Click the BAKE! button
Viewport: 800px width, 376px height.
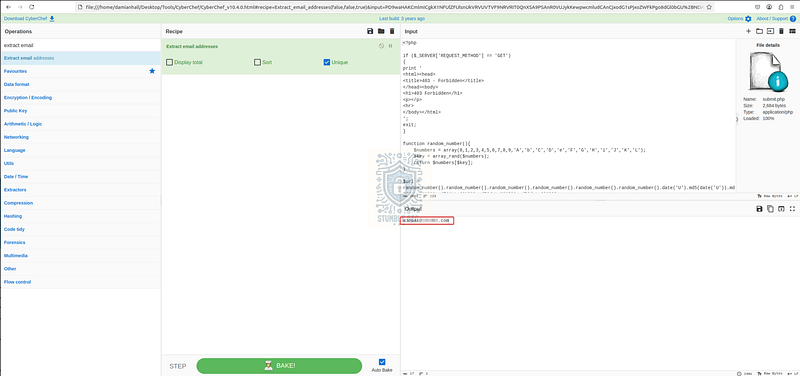(x=279, y=366)
